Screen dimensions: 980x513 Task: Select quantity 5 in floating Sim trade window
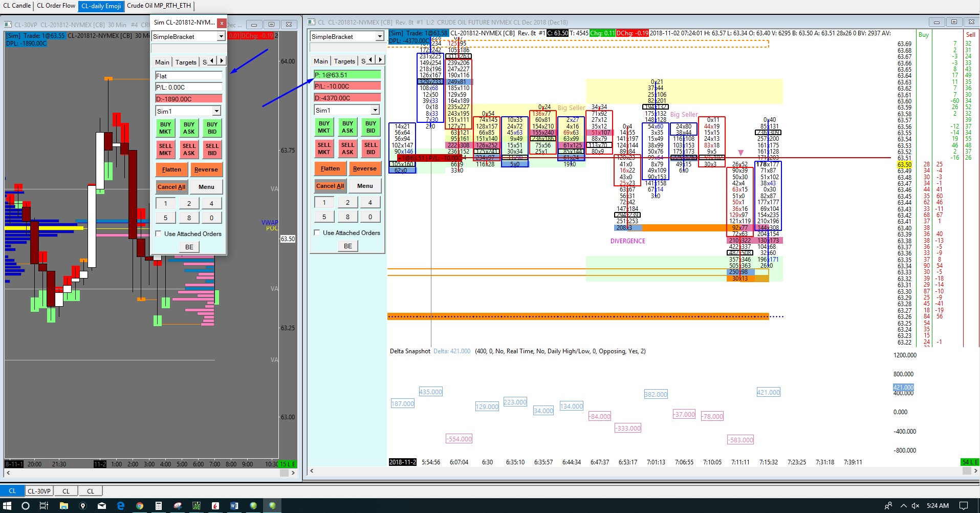click(165, 218)
